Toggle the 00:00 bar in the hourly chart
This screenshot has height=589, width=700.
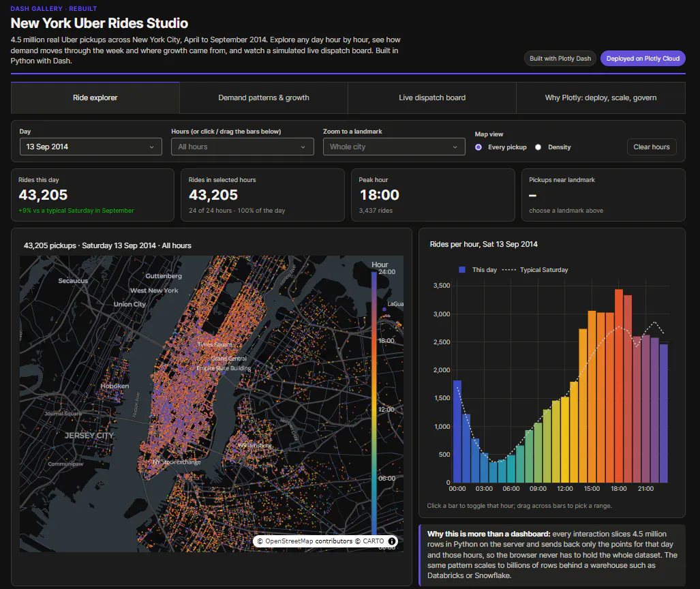(457, 432)
